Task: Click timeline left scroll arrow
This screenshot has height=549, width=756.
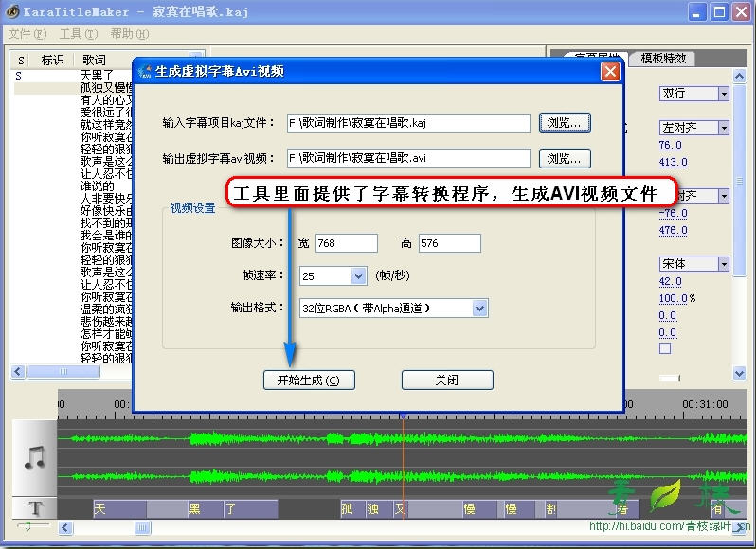Action: click(x=65, y=528)
